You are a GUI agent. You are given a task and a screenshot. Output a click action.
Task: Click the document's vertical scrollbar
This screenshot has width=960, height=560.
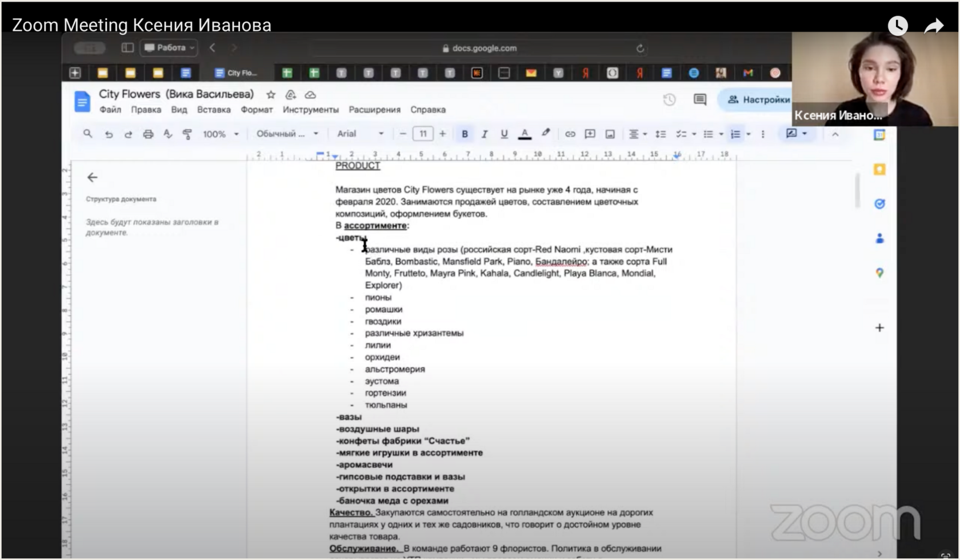857,191
